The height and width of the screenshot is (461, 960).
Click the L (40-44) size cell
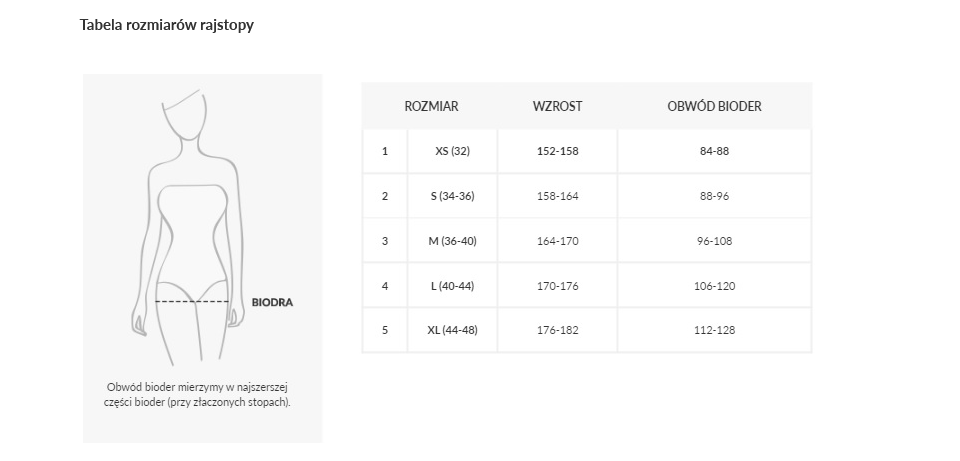click(x=452, y=286)
